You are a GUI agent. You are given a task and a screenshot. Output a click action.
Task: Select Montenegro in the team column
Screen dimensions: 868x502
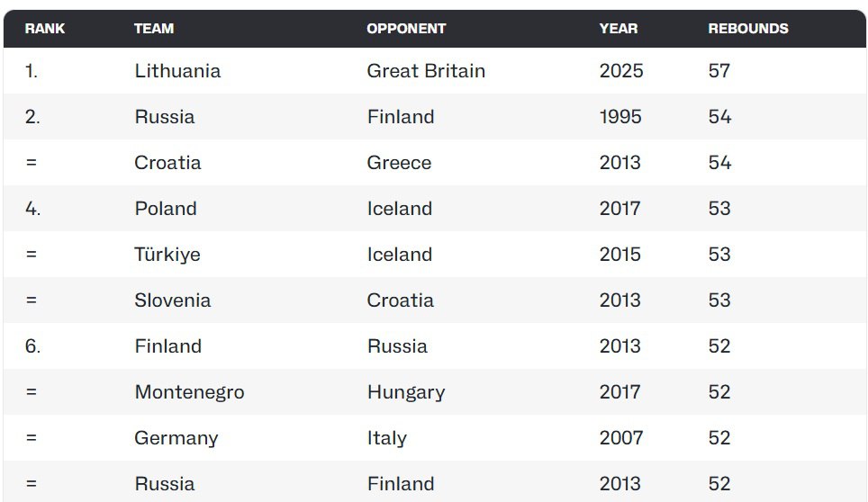point(189,392)
